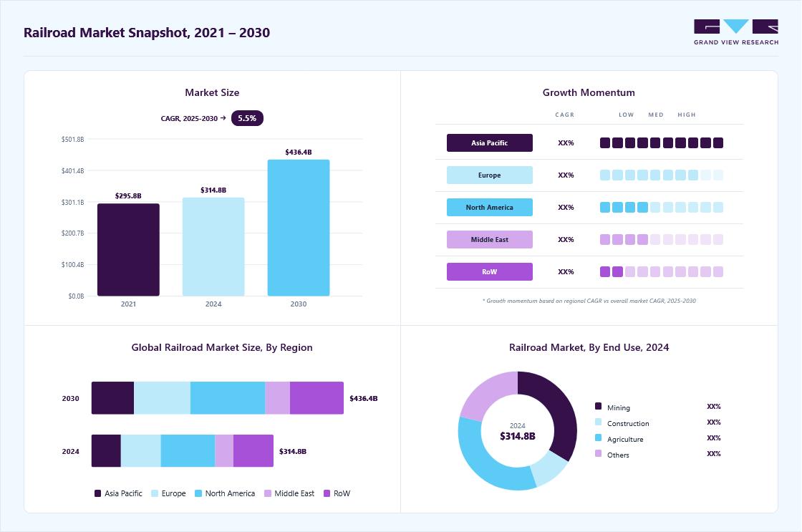Viewport: 802px width, 532px height.
Task: Click the Construction legend swatch
Action: 599,422
